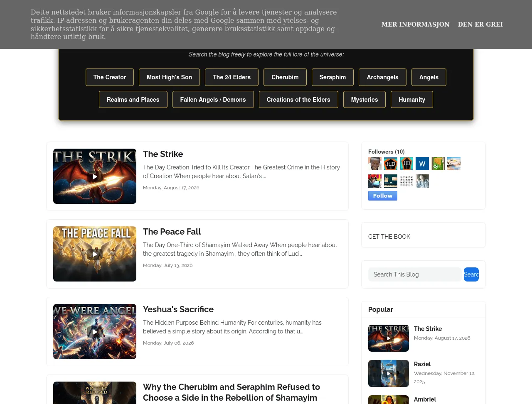Click the Why They Refused thumbnail
Screen dimensions: 532x404
pyautogui.click(x=95, y=393)
